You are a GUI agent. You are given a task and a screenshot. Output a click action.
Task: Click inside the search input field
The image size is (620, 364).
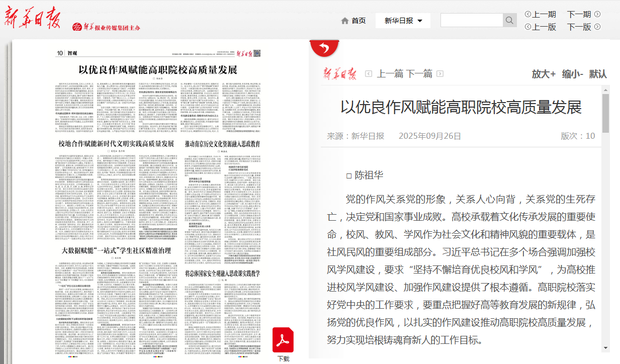[x=471, y=20]
